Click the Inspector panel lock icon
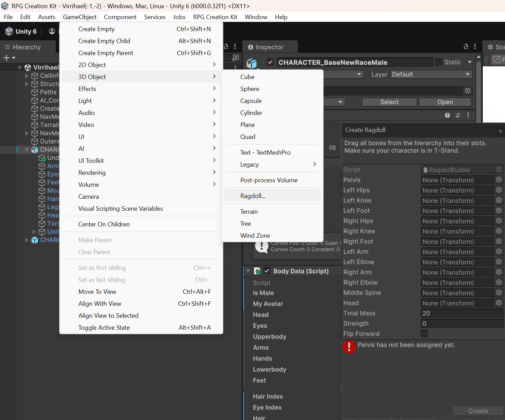The height and width of the screenshot is (420, 505). coord(466,47)
